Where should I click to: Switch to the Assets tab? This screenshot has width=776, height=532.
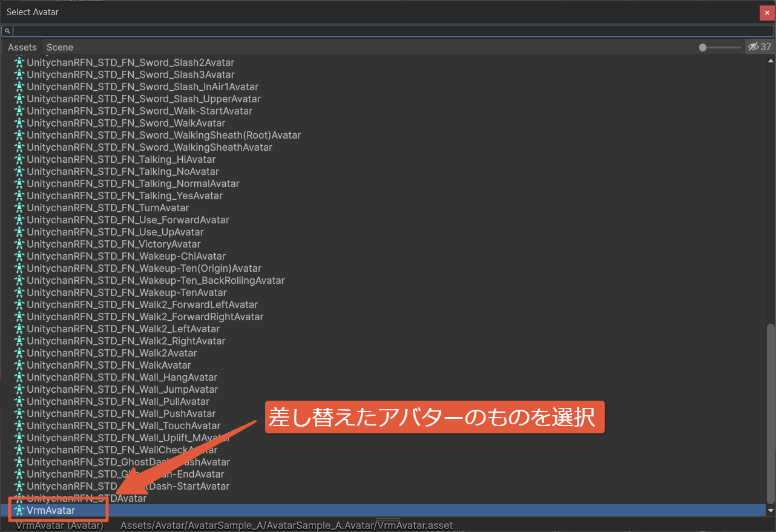22,47
